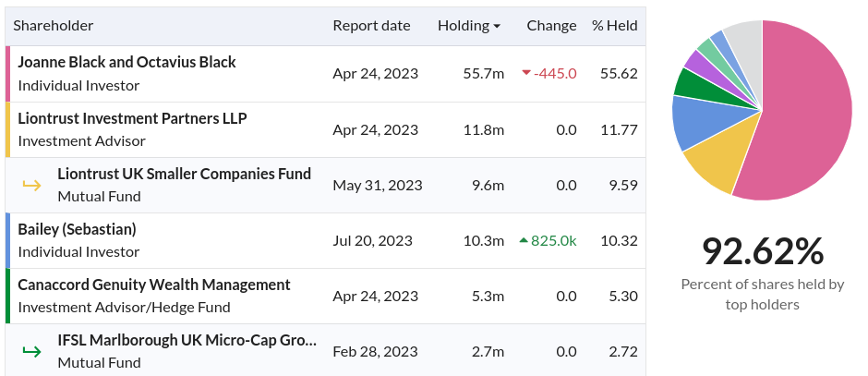The width and height of the screenshot is (868, 376).
Task: Click the pink color bar of Joanne Black row
Action: point(7,74)
